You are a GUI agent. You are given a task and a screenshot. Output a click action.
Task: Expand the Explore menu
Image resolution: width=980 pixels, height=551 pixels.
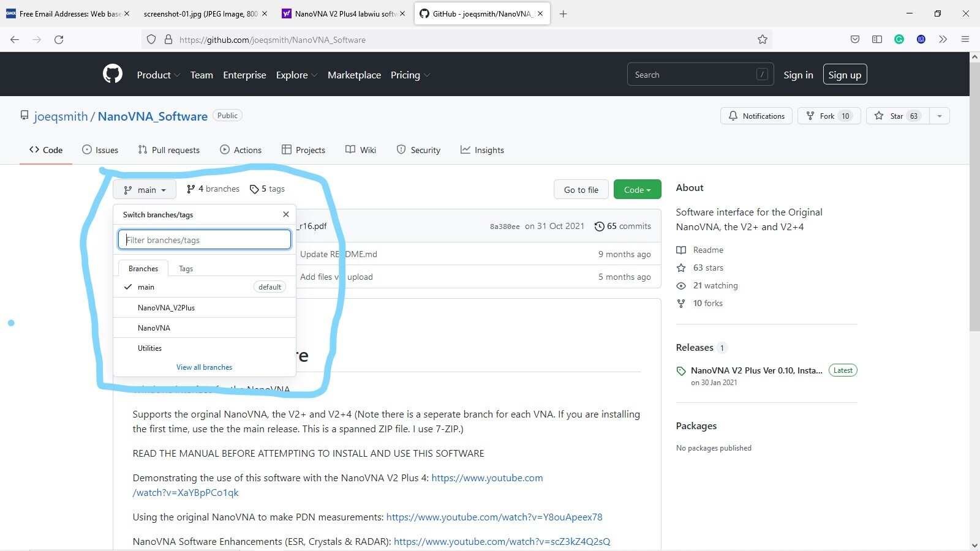click(x=296, y=75)
